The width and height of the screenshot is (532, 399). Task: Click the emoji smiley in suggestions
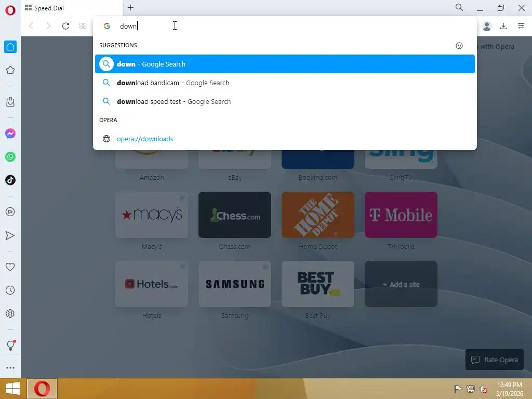(459, 46)
